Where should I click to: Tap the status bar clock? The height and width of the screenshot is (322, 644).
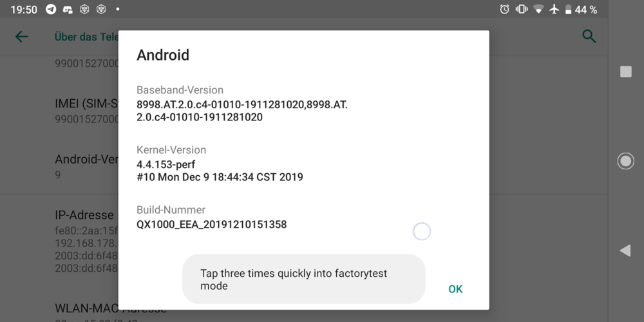click(24, 10)
